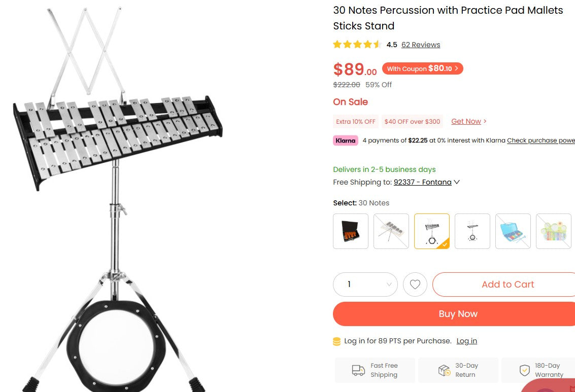Image resolution: width=575 pixels, height=392 pixels.
Task: Select the blue glockenspiel case variant
Action: pyautogui.click(x=513, y=231)
